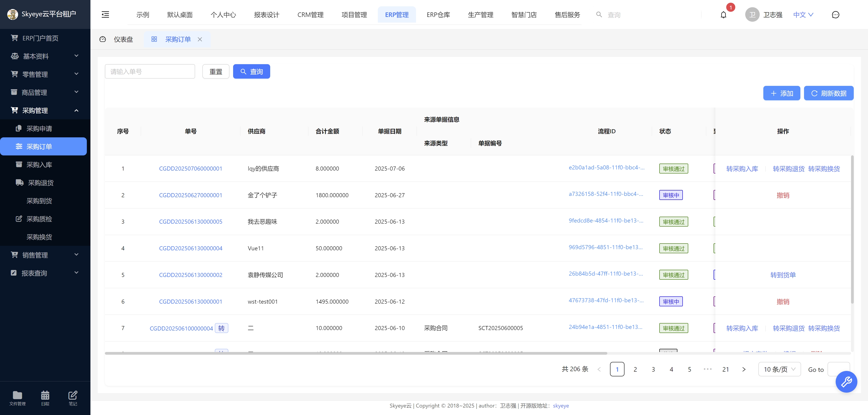Focus the 请输入单号 order number field
The width and height of the screenshot is (868, 415).
[150, 71]
